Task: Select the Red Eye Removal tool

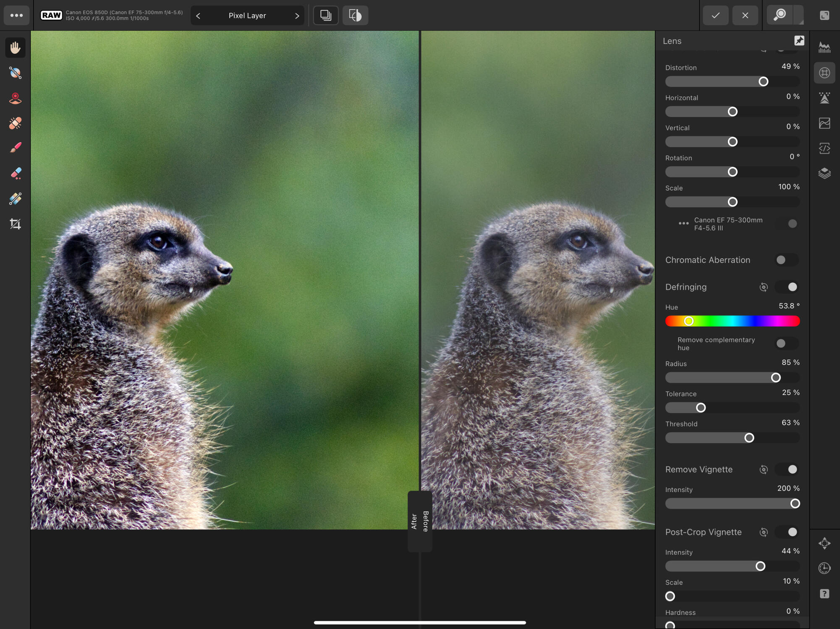Action: click(16, 98)
